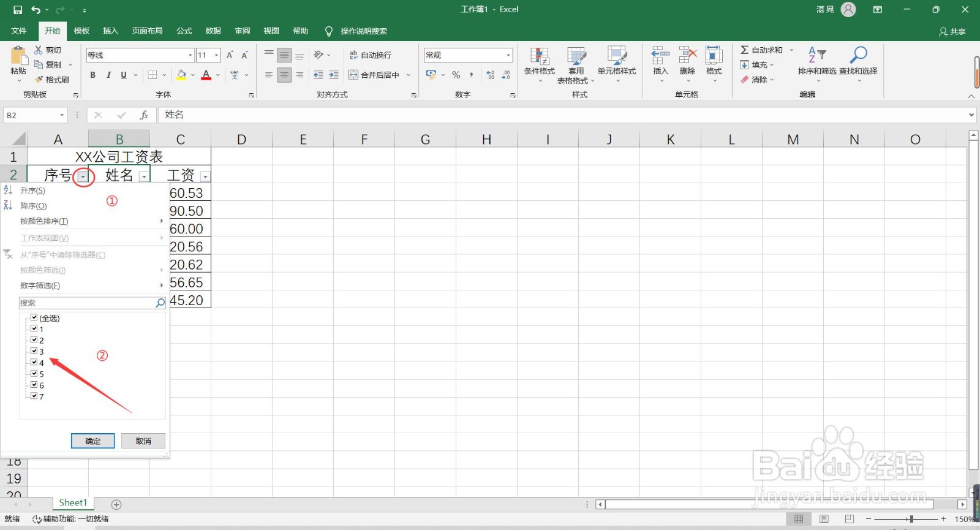Click the Insert Function fx icon
This screenshot has width=980, height=530.
[x=145, y=115]
